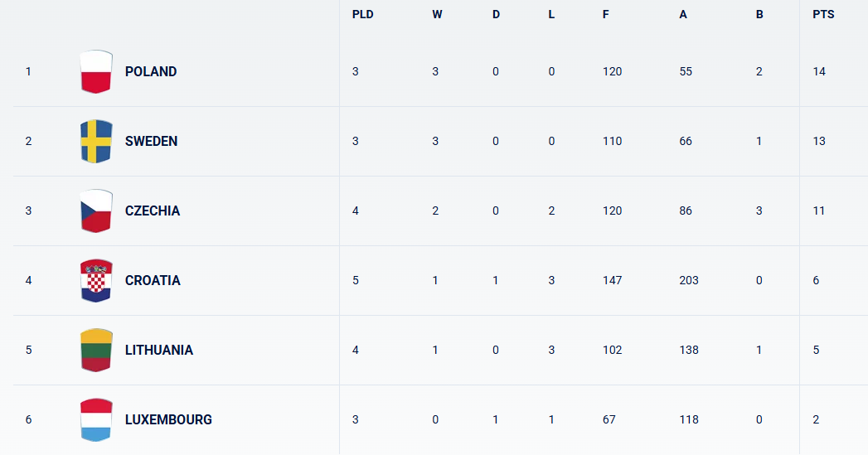
Task: Click the B bonus column header
Action: (x=759, y=14)
